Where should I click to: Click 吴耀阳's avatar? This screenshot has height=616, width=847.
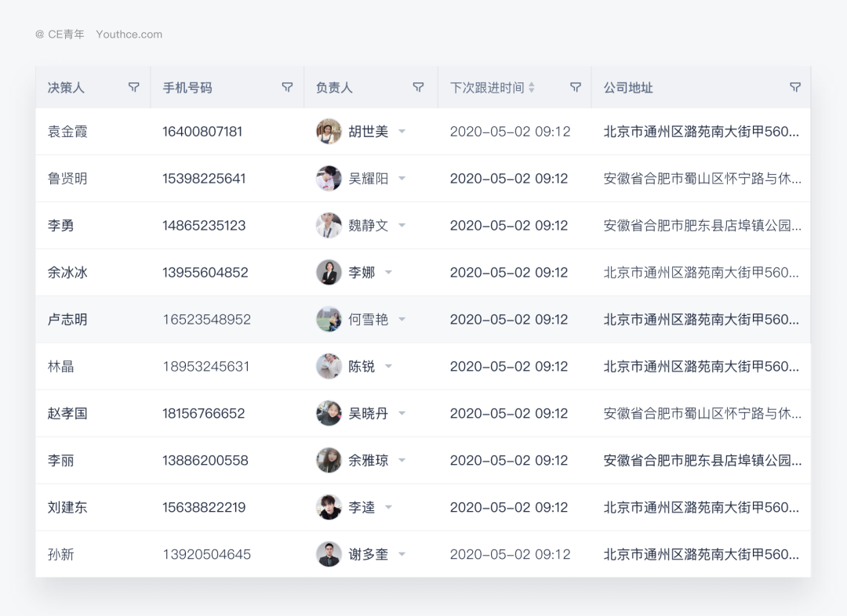[329, 178]
